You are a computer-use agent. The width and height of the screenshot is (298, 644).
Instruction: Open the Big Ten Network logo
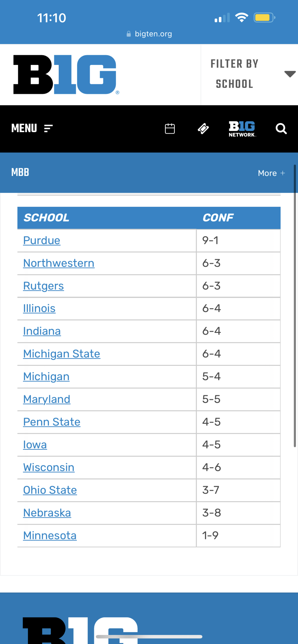(242, 129)
